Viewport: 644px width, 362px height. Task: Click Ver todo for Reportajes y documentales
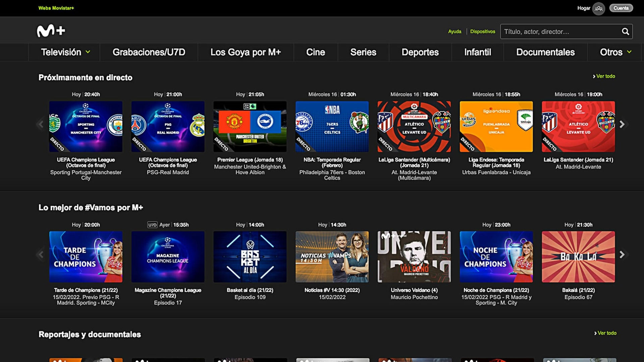(605, 333)
